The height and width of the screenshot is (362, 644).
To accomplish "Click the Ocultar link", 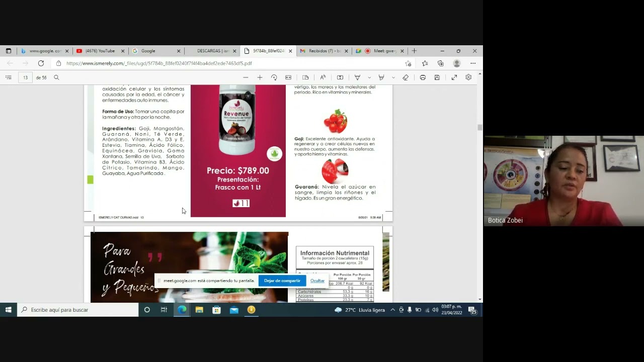I will tap(317, 281).
